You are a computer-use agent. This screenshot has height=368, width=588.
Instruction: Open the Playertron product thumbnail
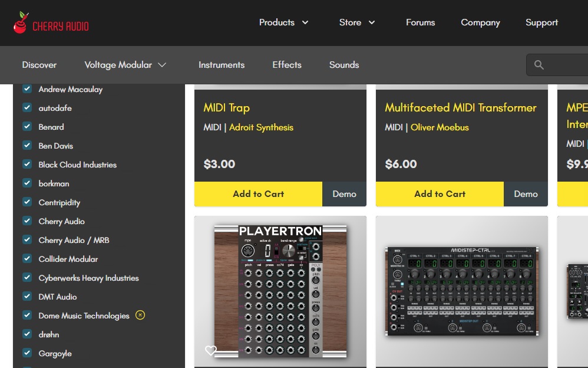pyautogui.click(x=280, y=291)
